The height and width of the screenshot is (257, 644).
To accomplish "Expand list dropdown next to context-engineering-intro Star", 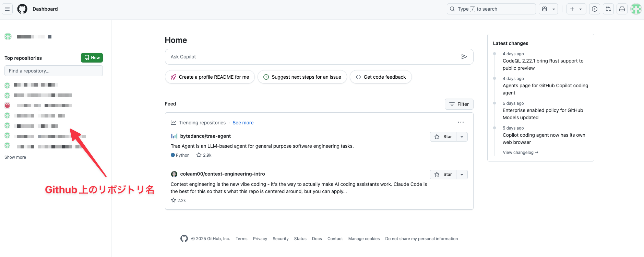I will [462, 175].
